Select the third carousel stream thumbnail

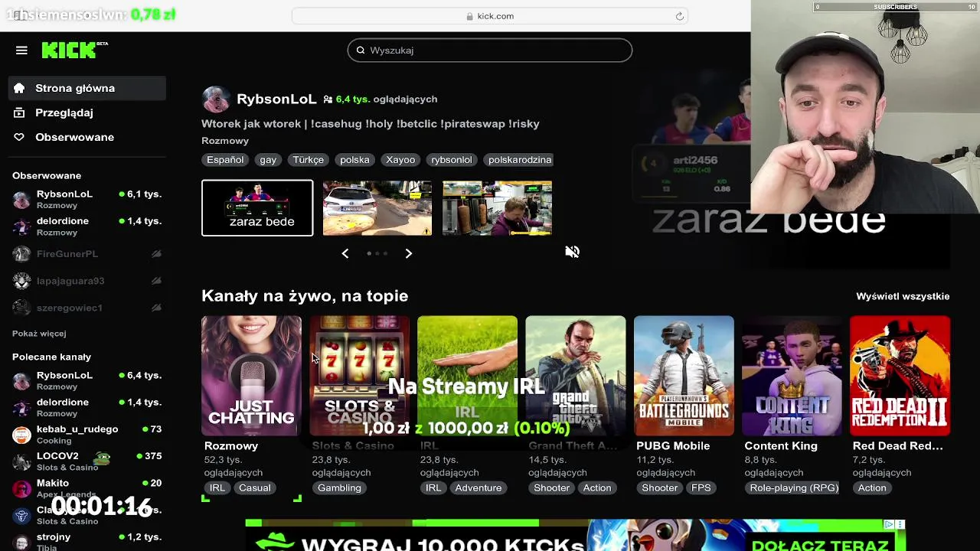(x=497, y=208)
